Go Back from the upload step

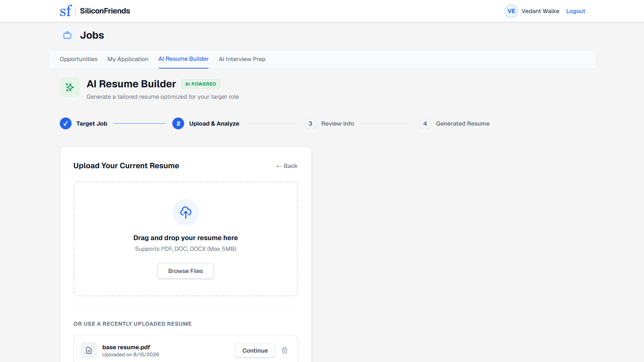pos(287,166)
